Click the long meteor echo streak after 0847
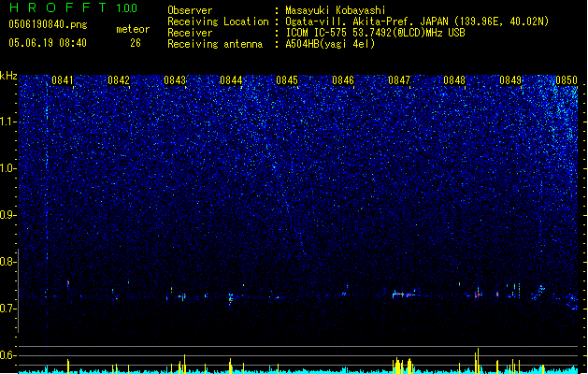Viewport: 588px width, 374px height. [x=406, y=295]
